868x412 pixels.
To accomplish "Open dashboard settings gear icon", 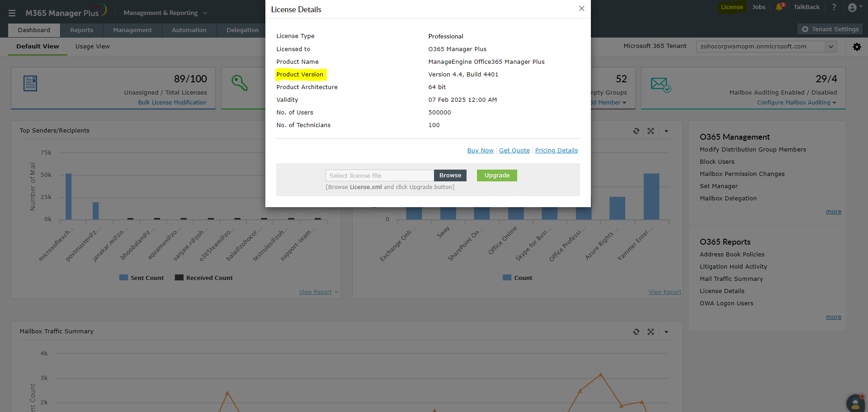I will [x=857, y=47].
